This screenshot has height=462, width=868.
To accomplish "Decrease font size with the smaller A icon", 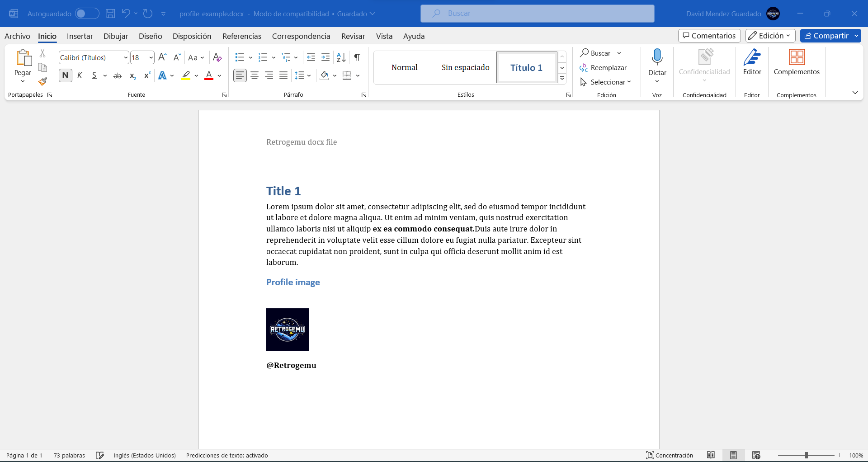I will tap(177, 57).
